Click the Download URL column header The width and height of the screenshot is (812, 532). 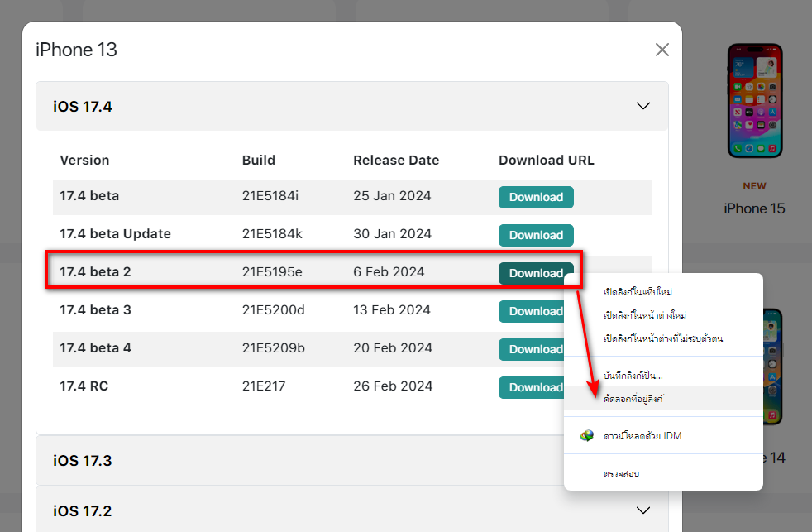pos(547,160)
